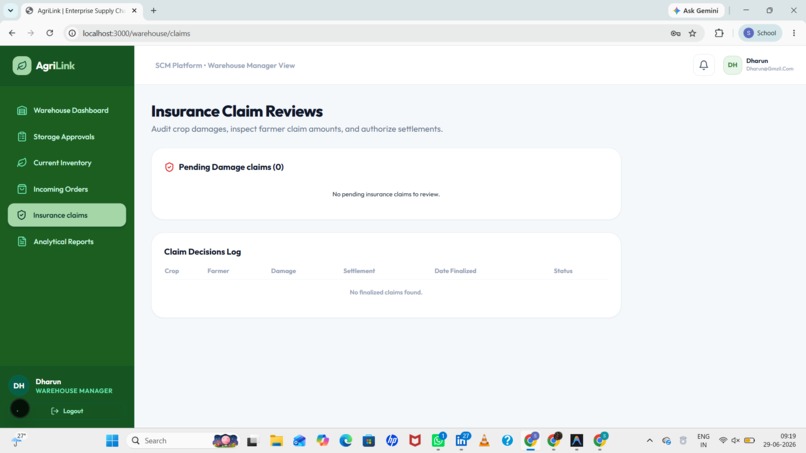Go forward with the browser forward arrow
Screen dimensions: 806x453
point(31,33)
